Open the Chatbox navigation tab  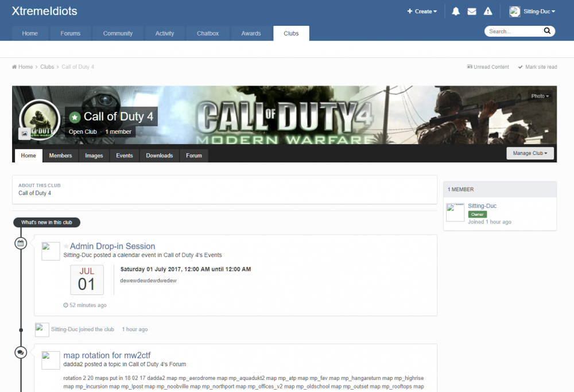pyautogui.click(x=208, y=33)
